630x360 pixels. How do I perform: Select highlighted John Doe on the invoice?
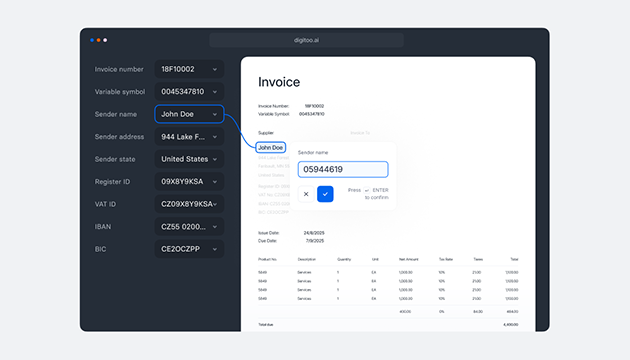tap(270, 147)
